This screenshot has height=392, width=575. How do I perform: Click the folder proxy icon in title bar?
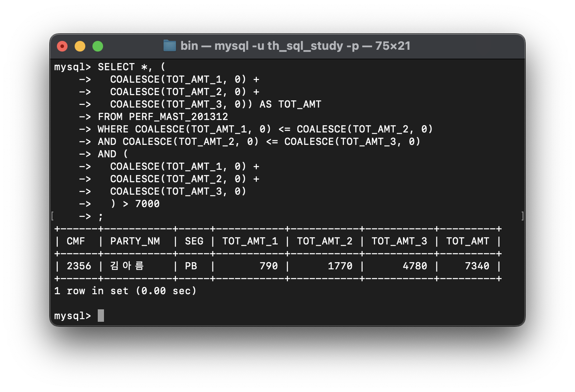point(169,46)
